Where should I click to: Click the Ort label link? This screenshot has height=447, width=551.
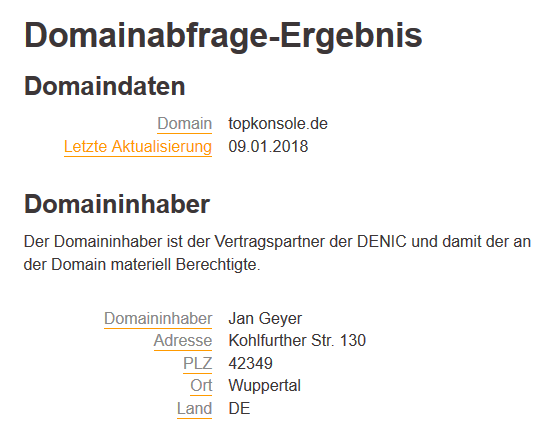click(201, 386)
